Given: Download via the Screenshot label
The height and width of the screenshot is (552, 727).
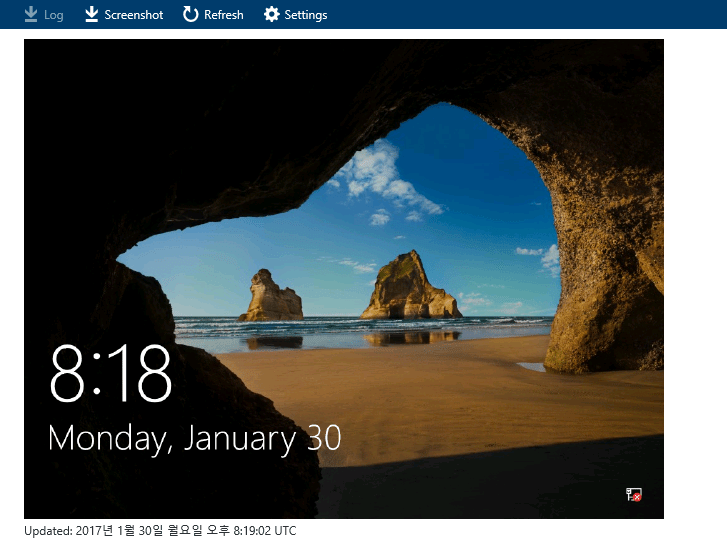Looking at the screenshot, I should (x=134, y=15).
